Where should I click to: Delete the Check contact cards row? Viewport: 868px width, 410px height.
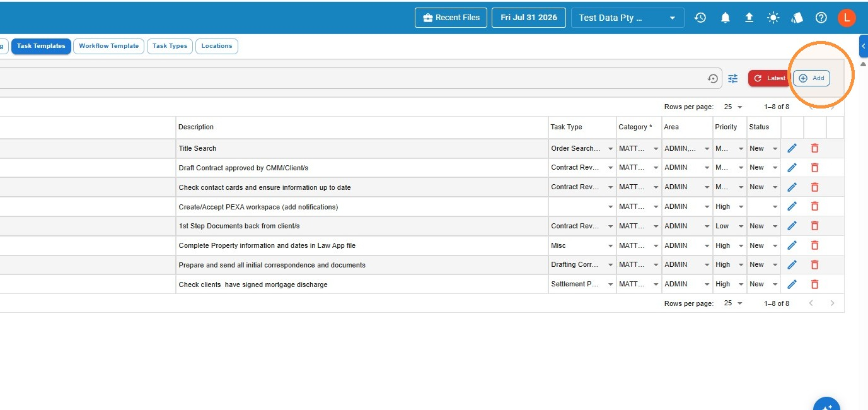(814, 187)
